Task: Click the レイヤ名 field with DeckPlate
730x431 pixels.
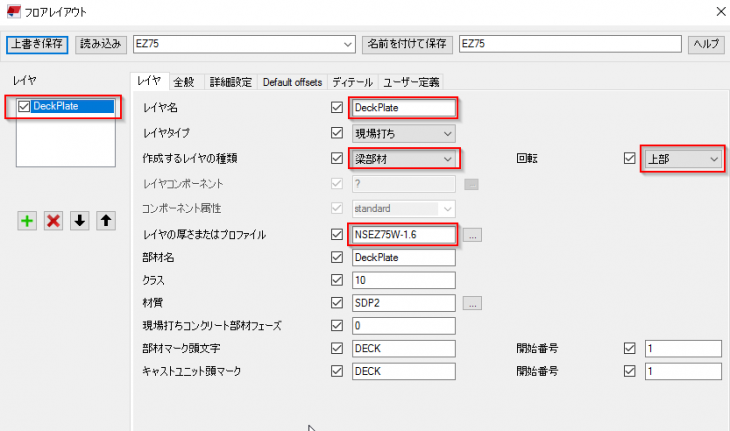Action: pos(404,108)
